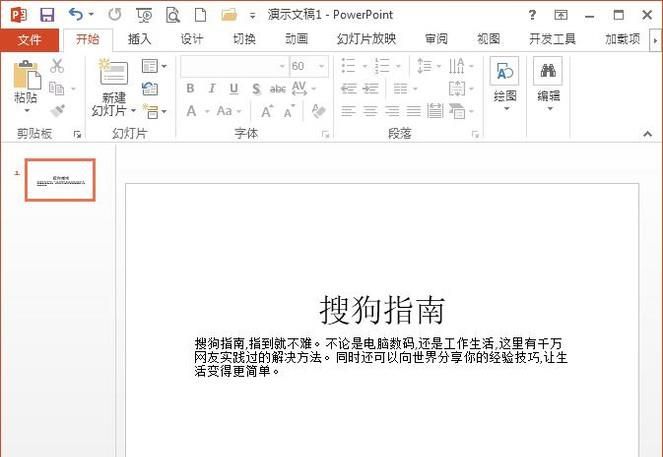Align text right in paragraph group
663x457 pixels.
pos(392,111)
